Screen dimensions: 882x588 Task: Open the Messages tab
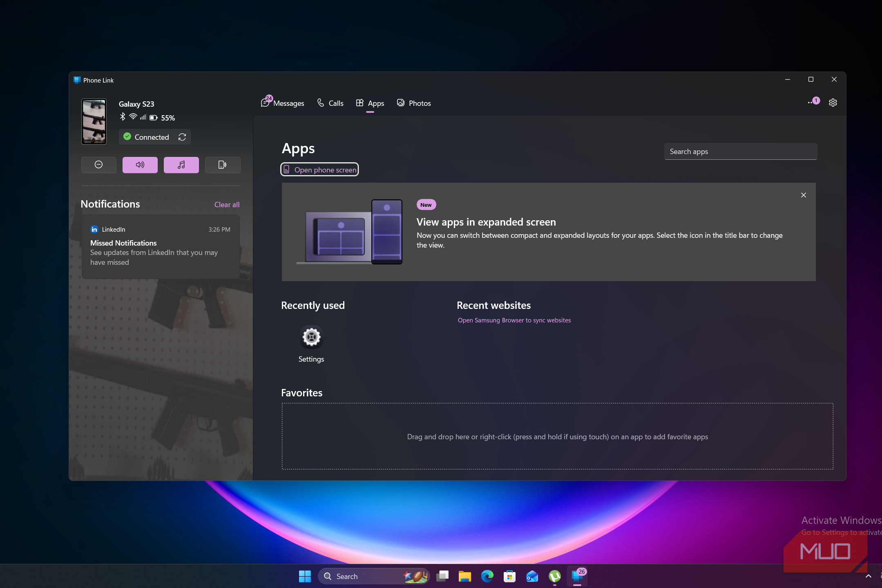tap(283, 103)
